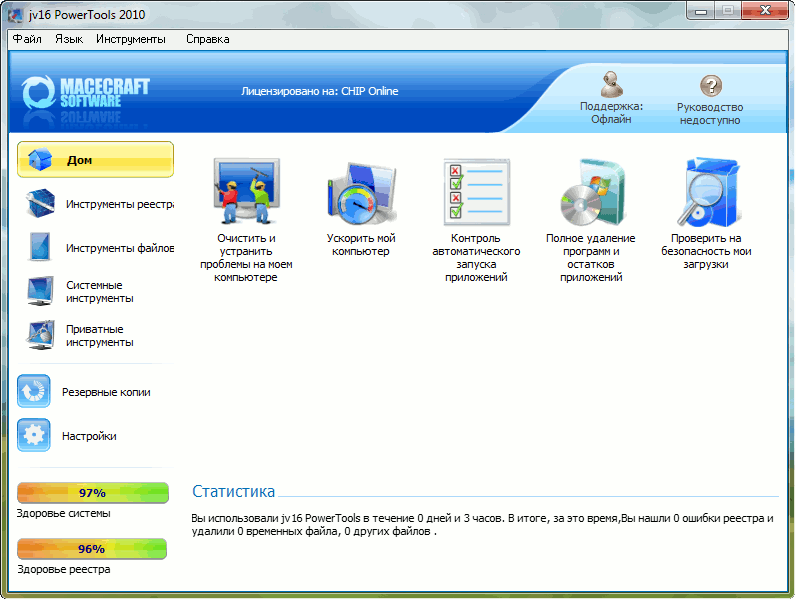Viewport: 796px width, 600px height.
Task: Click Поддержка: Офлайн text
Action: pyautogui.click(x=611, y=113)
